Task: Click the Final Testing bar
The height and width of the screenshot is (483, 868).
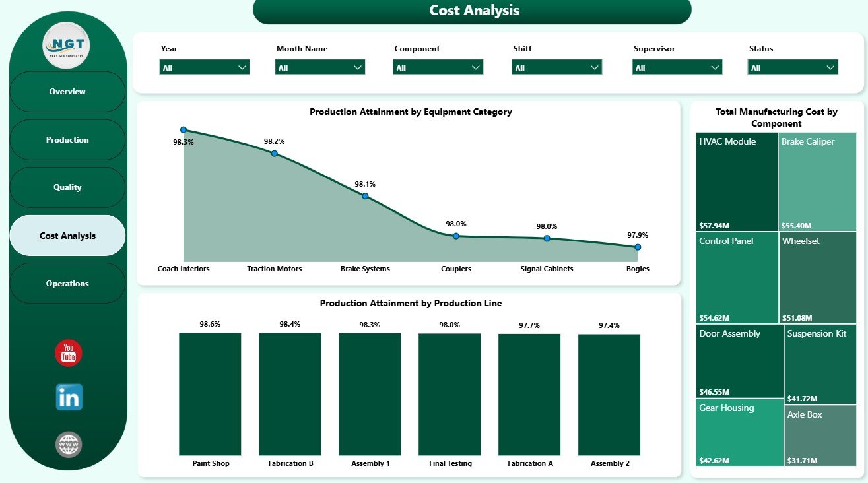Action: point(450,394)
